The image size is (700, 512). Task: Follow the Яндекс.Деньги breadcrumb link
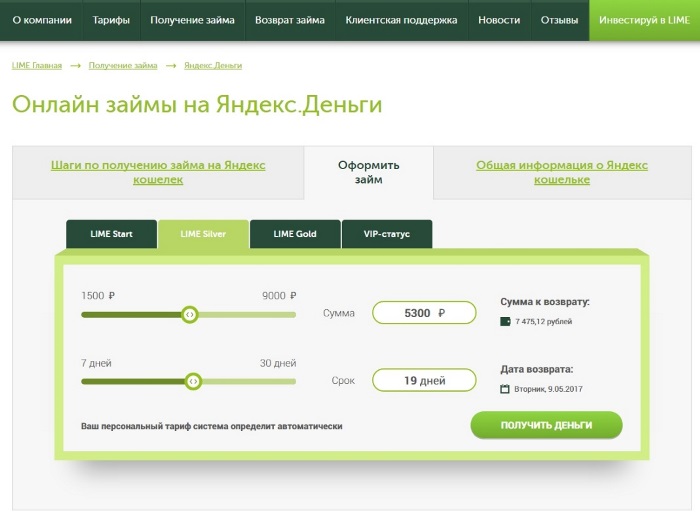pos(213,66)
